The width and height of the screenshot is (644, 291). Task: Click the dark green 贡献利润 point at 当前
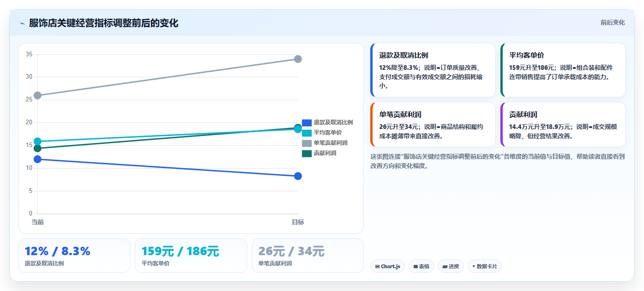(38, 149)
